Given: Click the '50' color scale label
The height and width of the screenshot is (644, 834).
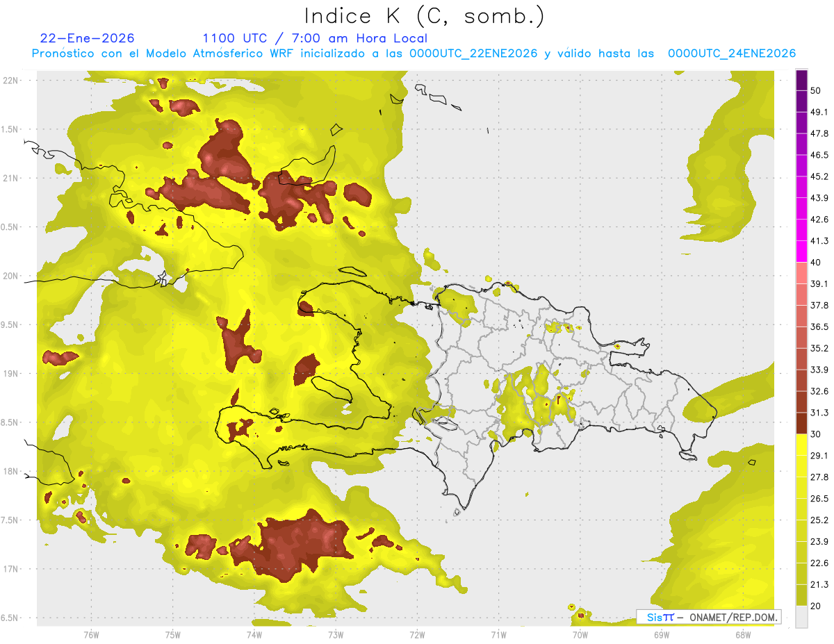Looking at the screenshot, I should click(817, 90).
